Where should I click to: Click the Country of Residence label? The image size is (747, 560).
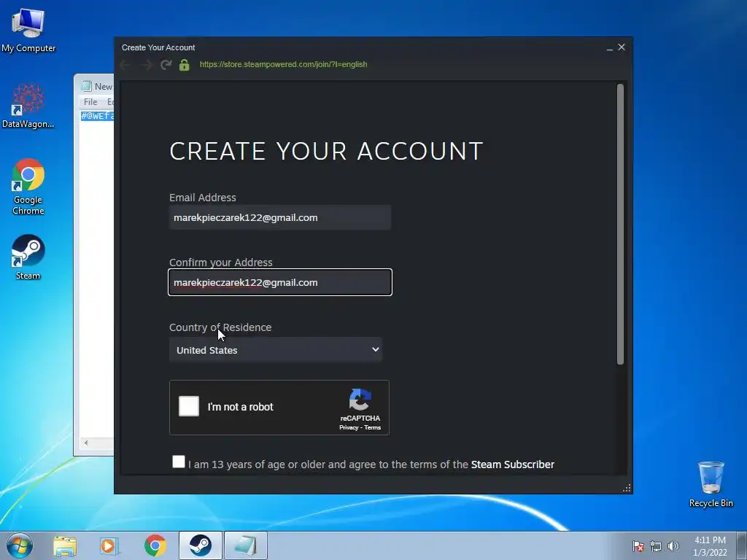tap(220, 327)
